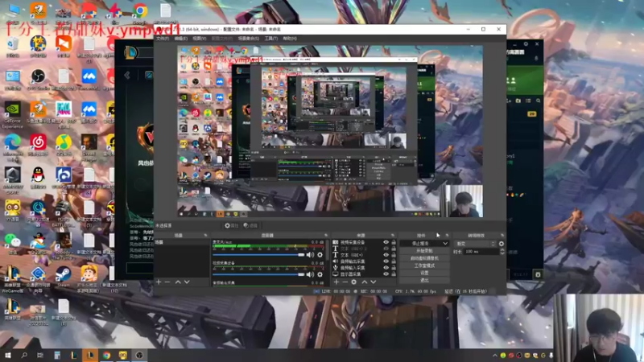Viewport: 644px width, 362px height.
Task: Remove selected scene with minus icon
Action: 167,282
